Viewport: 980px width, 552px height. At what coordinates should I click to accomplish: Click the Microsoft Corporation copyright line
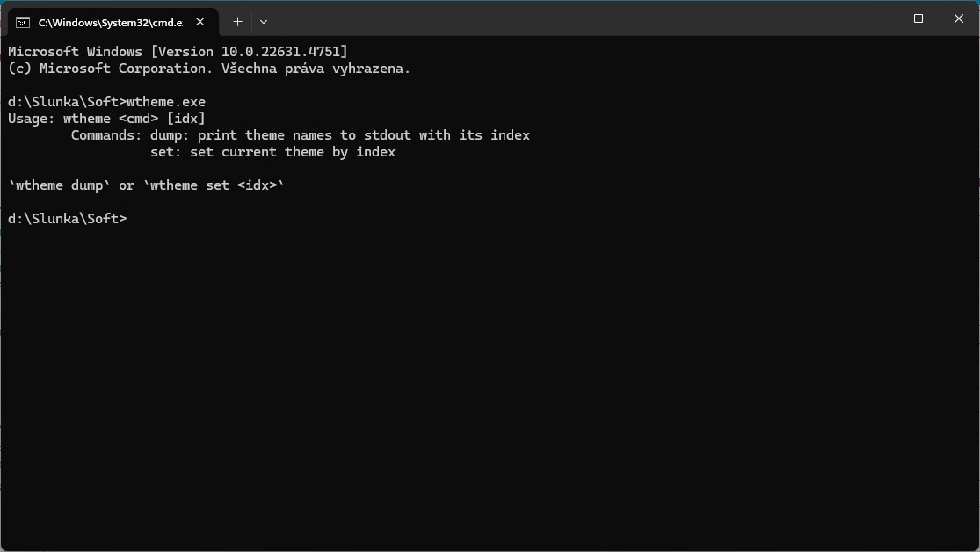tap(209, 69)
